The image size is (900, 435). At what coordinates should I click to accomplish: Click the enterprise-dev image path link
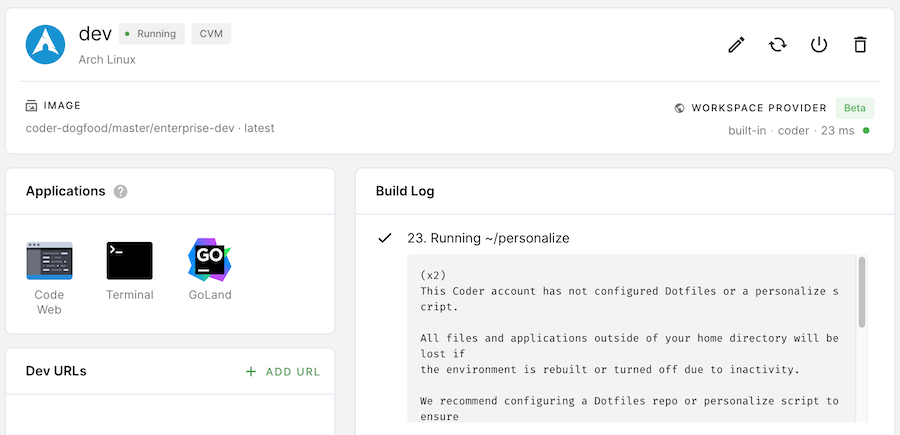coord(150,128)
